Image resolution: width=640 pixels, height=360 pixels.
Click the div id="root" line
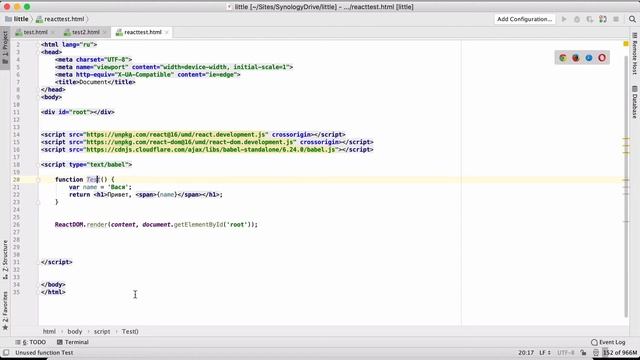click(78, 112)
